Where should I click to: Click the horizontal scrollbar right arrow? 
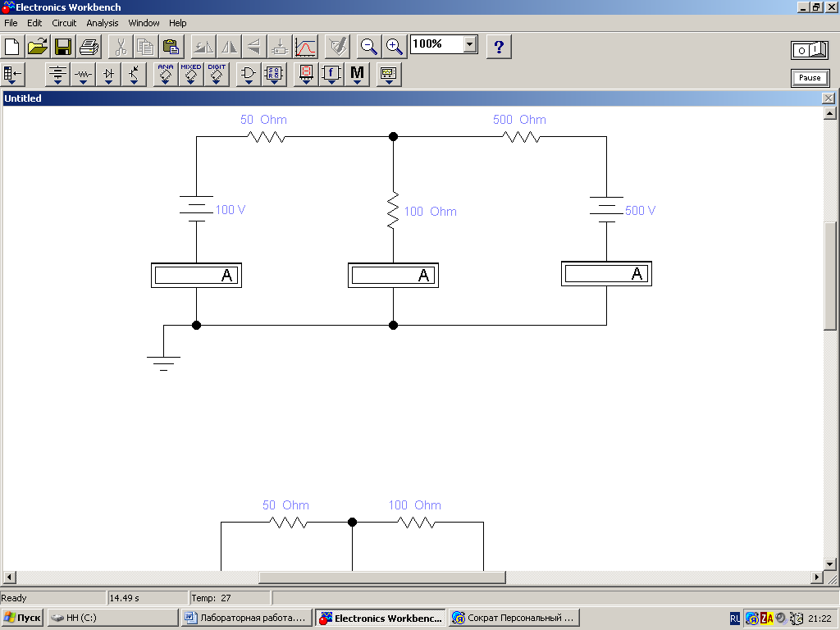816,577
